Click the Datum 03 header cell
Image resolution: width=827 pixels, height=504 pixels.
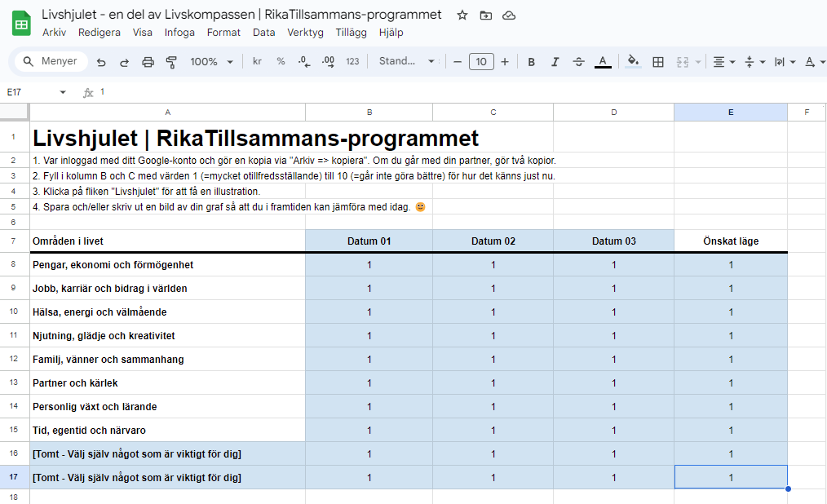pos(614,241)
